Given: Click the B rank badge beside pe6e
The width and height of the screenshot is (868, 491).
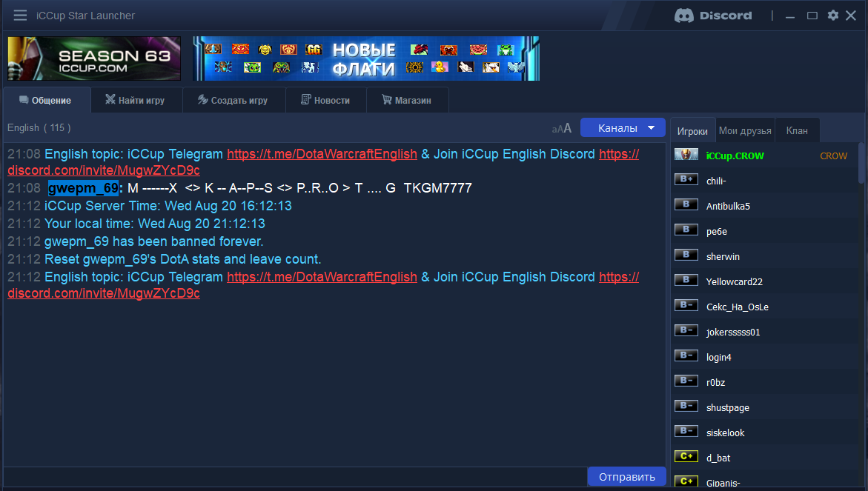Looking at the screenshot, I should (686, 230).
